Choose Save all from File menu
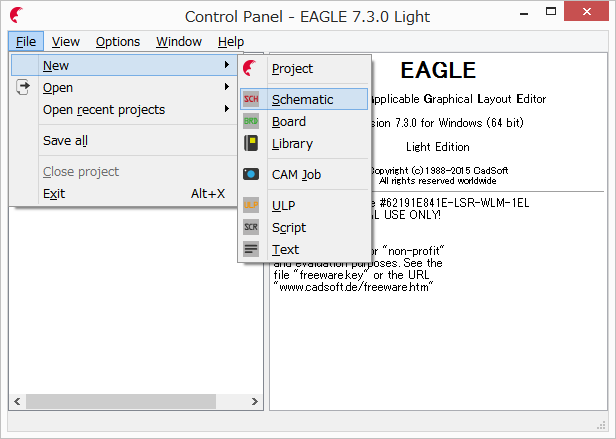Screen dimensions: 616x439 tap(124, 140)
